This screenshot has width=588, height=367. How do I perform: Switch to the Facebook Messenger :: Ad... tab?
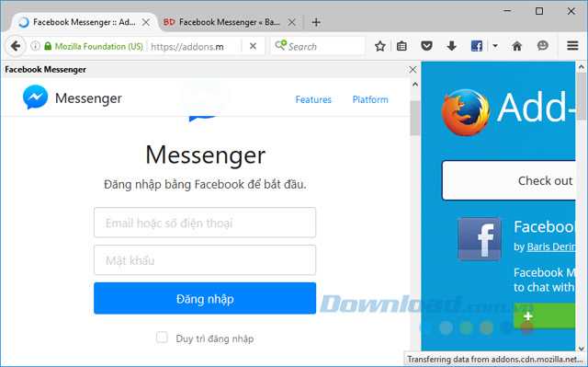[x=85, y=22]
